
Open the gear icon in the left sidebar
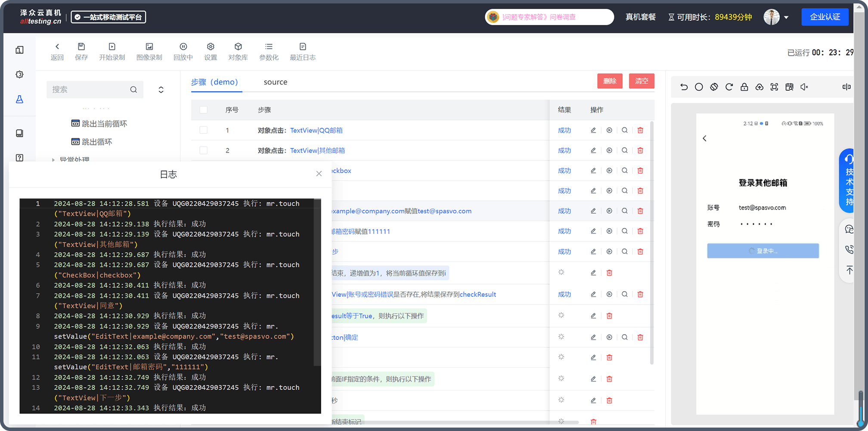19,74
